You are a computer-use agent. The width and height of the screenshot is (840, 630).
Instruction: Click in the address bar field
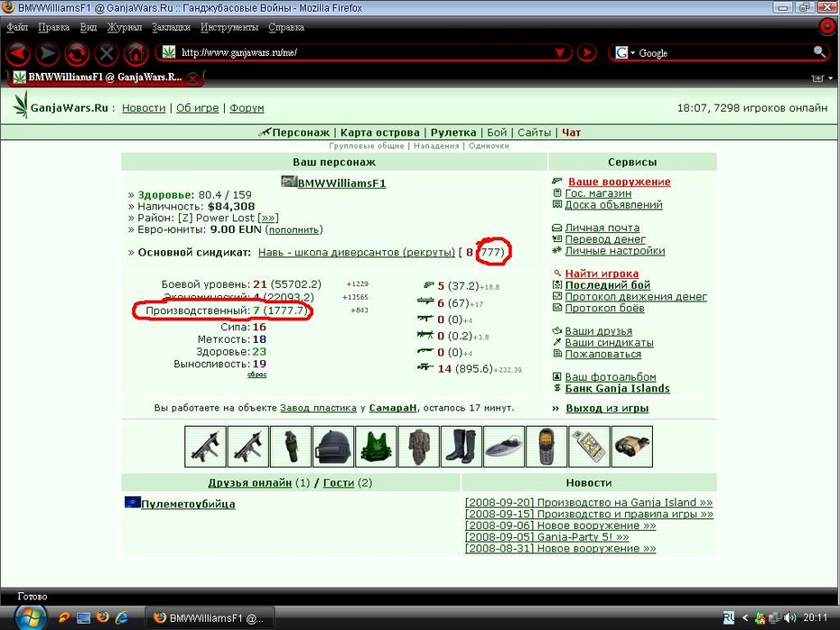(x=364, y=52)
